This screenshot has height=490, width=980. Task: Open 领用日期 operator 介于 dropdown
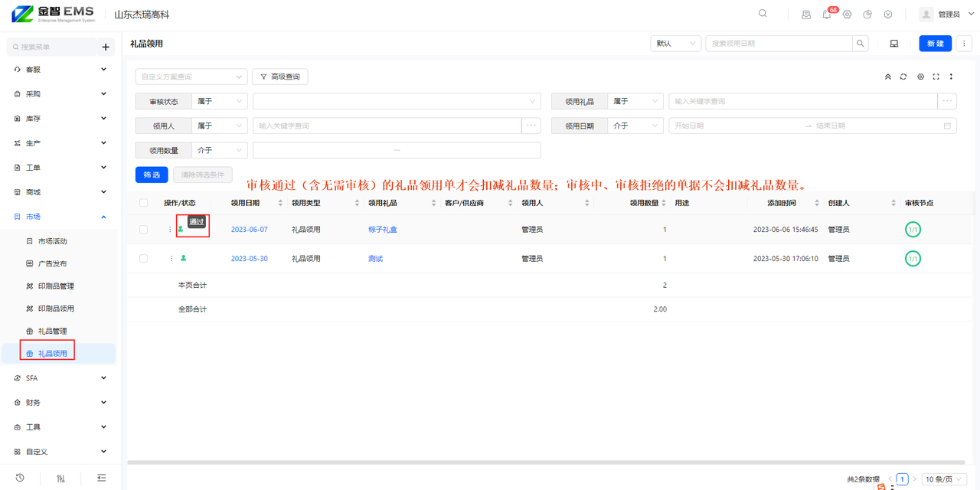tap(635, 126)
